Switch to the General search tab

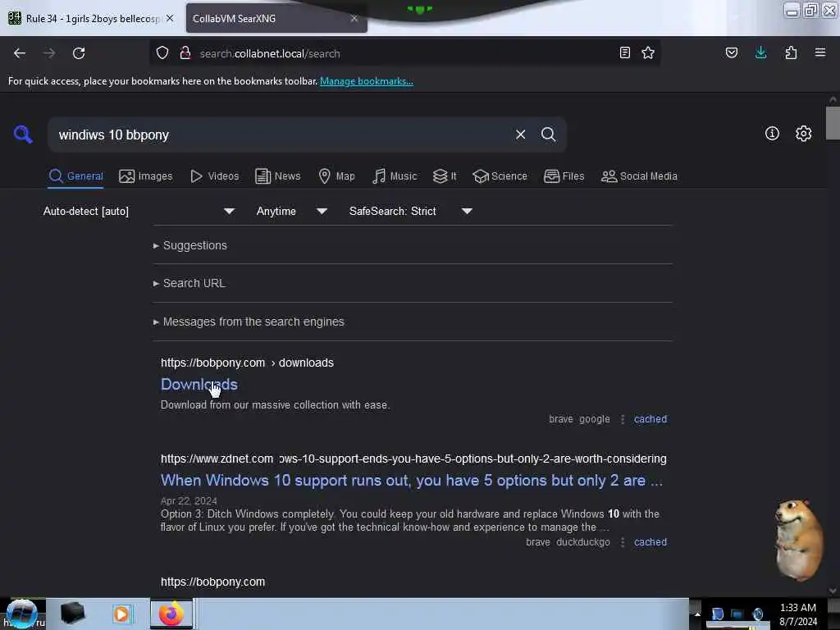tap(75, 176)
